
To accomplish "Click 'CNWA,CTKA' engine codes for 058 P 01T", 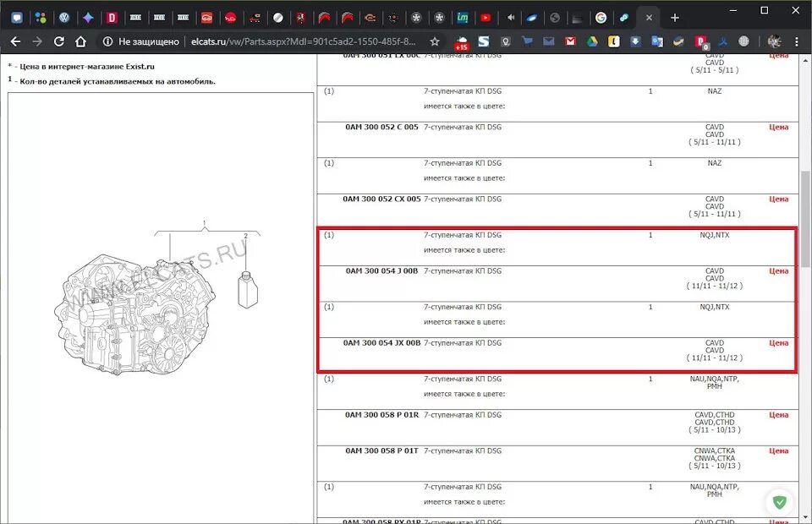I will click(x=714, y=450).
